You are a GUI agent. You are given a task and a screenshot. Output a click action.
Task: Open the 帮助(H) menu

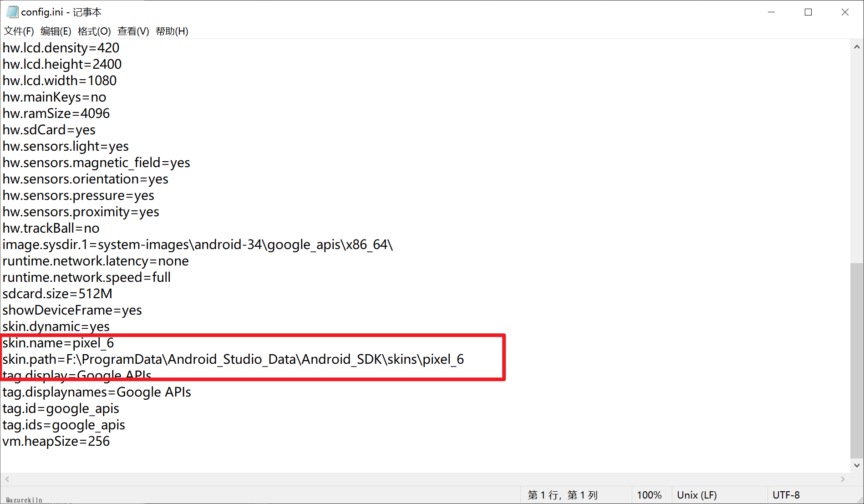point(172,31)
